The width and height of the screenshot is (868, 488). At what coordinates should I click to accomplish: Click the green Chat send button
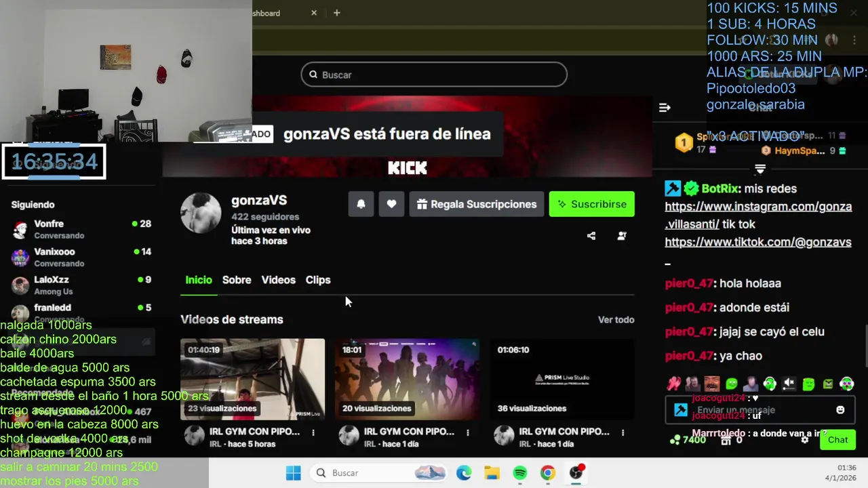click(x=837, y=440)
